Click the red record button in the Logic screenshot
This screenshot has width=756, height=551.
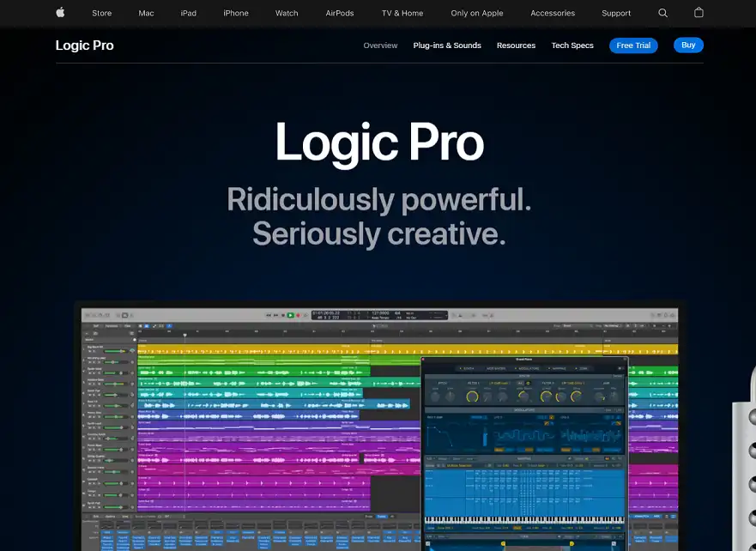click(298, 315)
